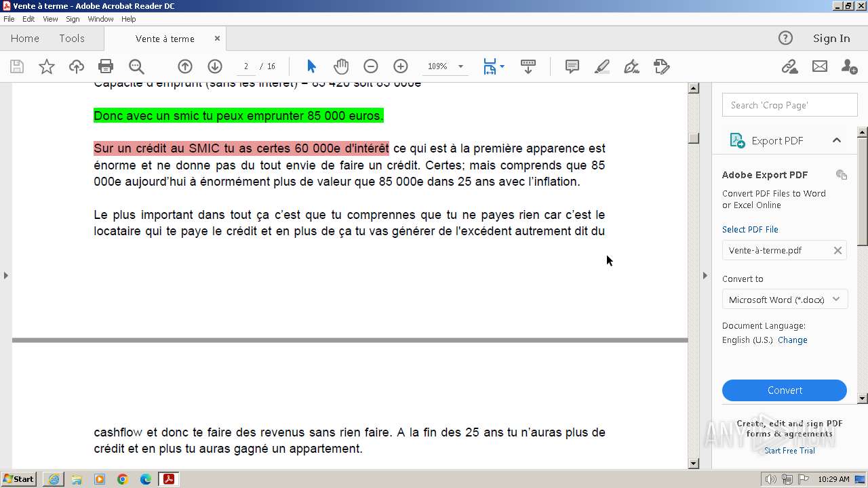Activate the selection arrow tool
868x488 pixels.
[x=311, y=66]
